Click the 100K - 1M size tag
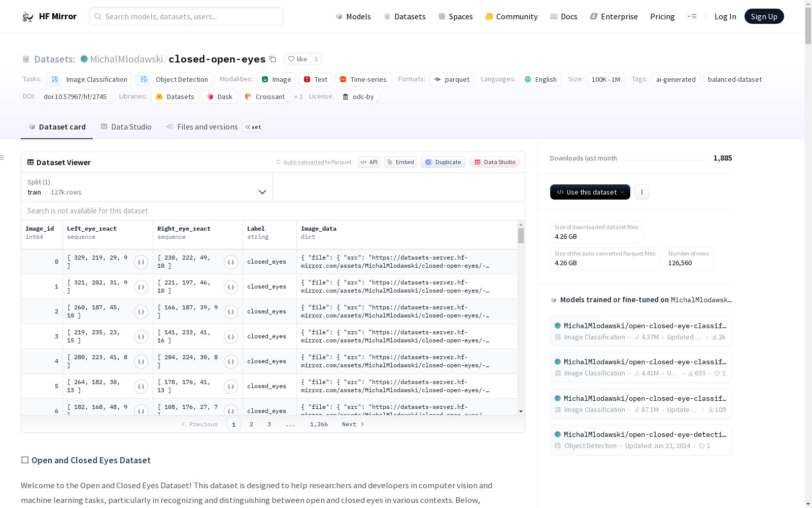This screenshot has height=508, width=812. 606,79
